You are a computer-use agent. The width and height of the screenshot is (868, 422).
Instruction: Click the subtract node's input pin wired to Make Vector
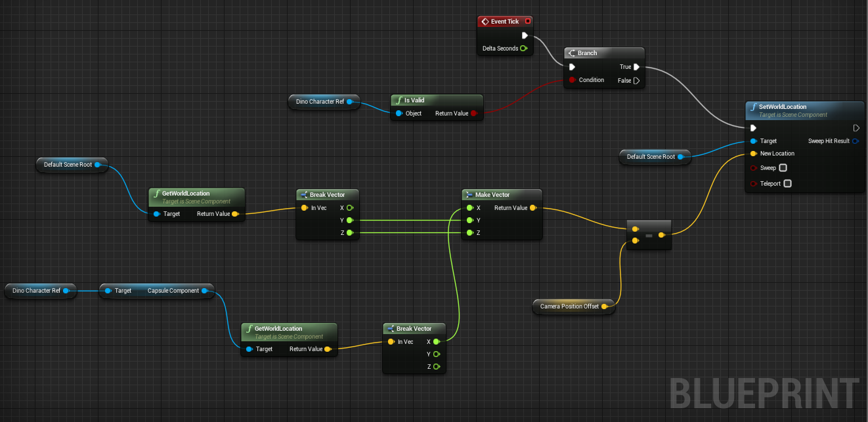(x=635, y=229)
